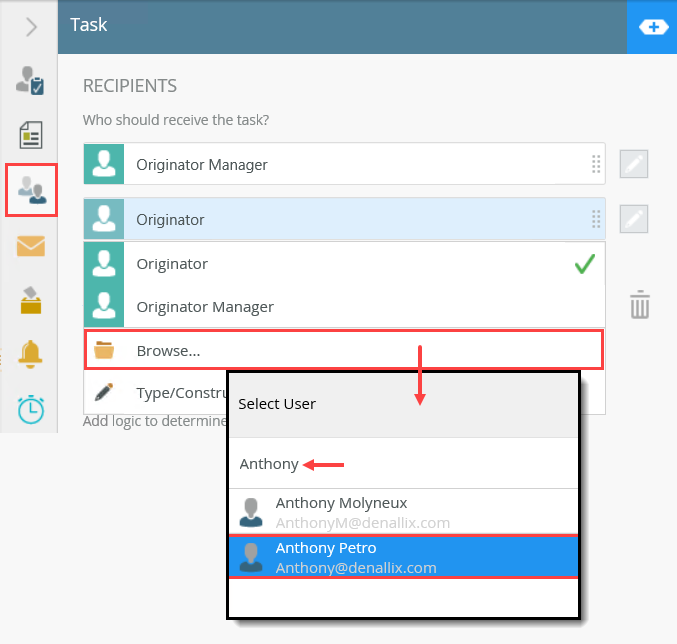Select user Anthony Molyneux
Screen dimensions: 677x644
403,512
